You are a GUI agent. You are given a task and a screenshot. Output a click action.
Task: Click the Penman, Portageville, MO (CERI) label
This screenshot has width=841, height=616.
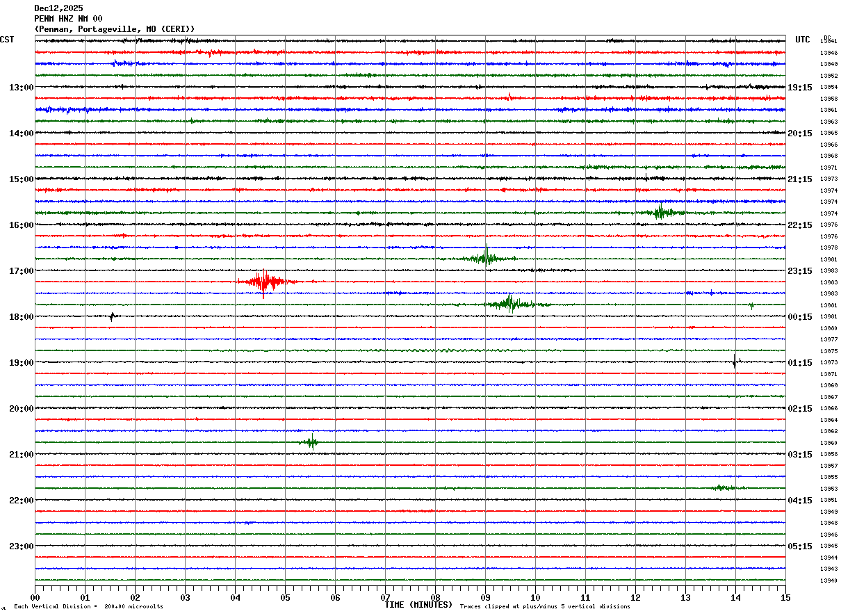pyautogui.click(x=115, y=29)
